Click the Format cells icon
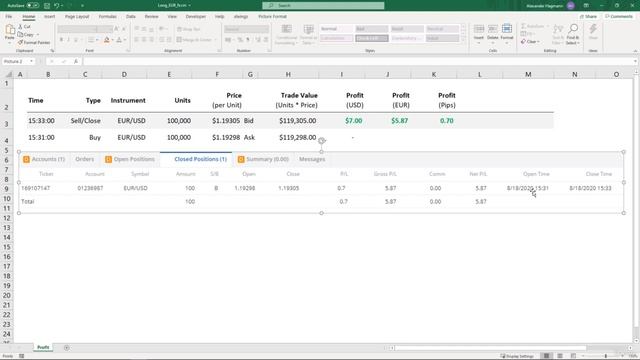The image size is (640, 360). point(507,29)
